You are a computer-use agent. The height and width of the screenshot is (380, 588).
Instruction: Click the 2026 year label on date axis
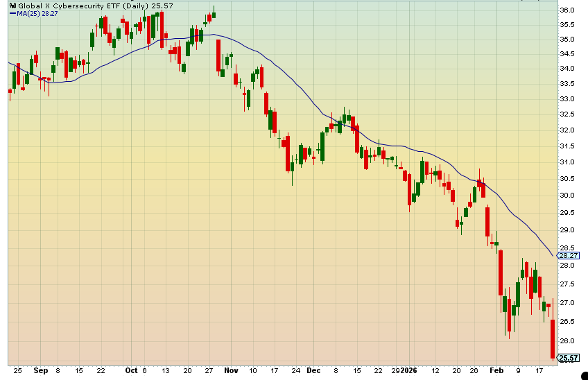click(408, 370)
